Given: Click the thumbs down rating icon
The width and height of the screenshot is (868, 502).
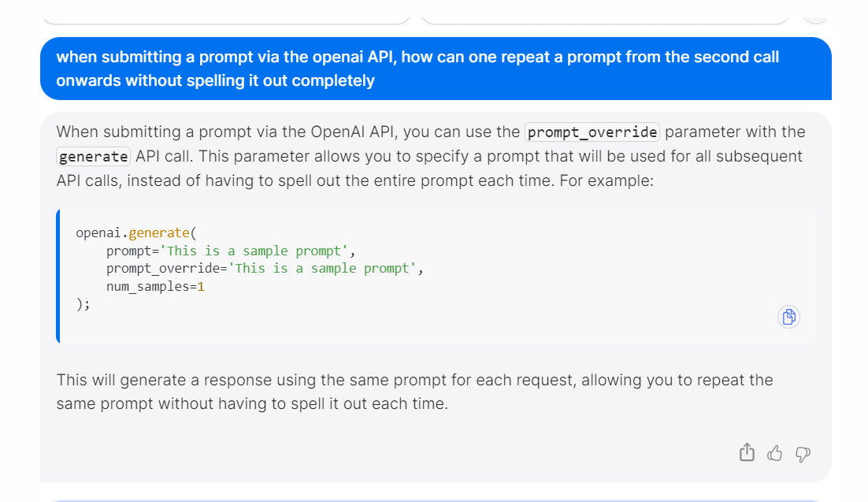Looking at the screenshot, I should tap(803, 454).
